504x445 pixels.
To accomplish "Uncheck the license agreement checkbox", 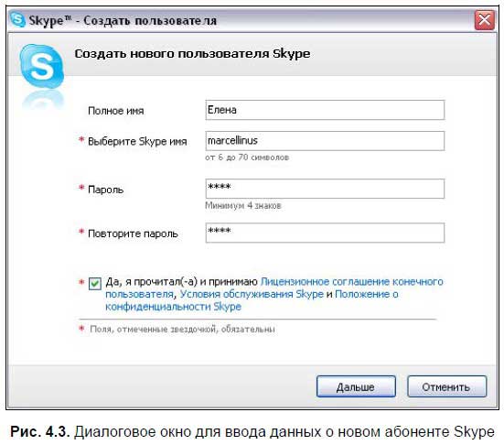I will 95,284.
